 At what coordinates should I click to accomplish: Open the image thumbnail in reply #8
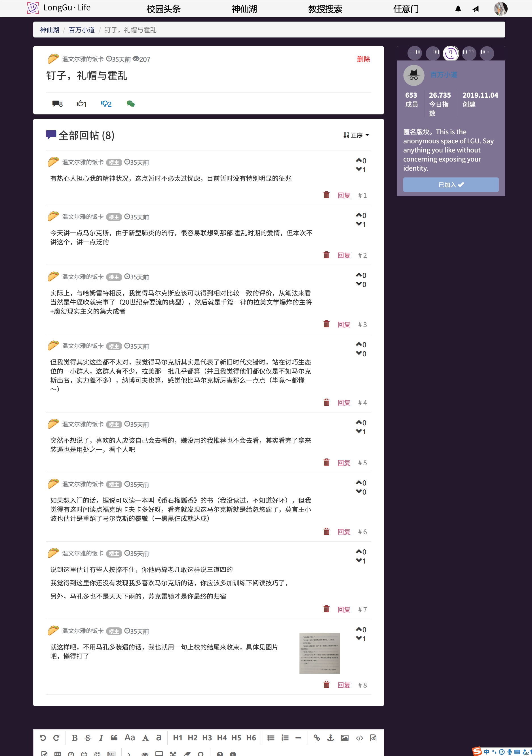320,653
